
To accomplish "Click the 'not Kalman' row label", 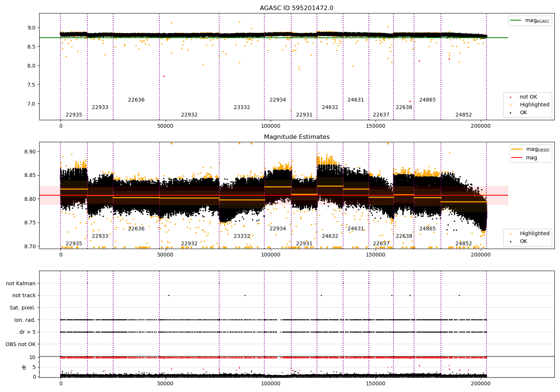I will (x=21, y=283).
